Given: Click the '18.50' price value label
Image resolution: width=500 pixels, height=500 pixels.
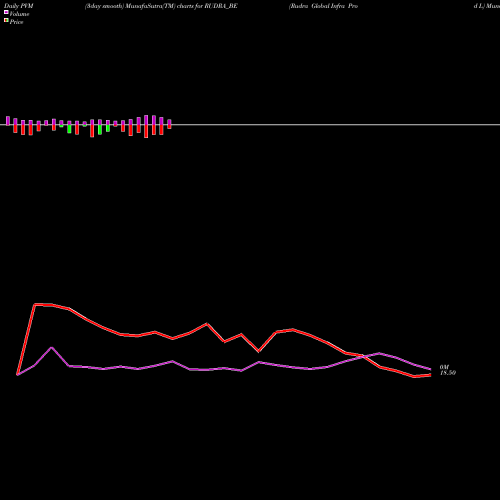Looking at the screenshot, I should pyautogui.click(x=448, y=373).
